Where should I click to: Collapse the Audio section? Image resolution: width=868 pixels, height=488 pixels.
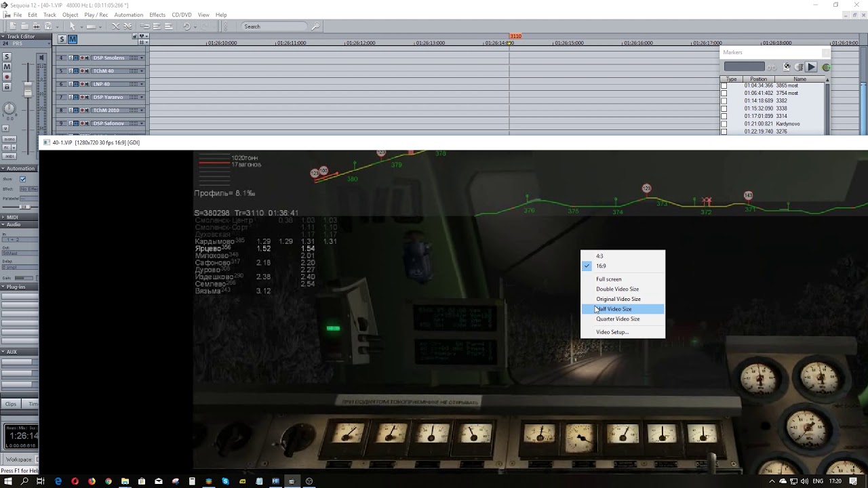(3, 224)
